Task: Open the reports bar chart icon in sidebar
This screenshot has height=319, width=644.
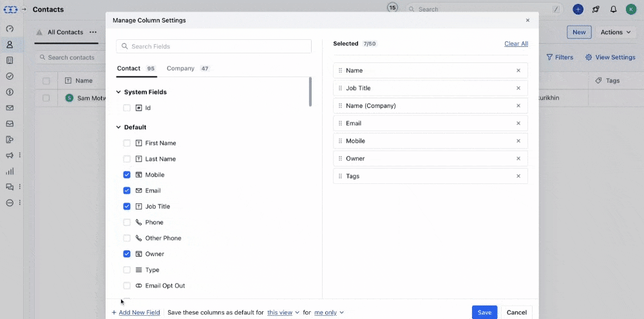Action: pos(10,171)
